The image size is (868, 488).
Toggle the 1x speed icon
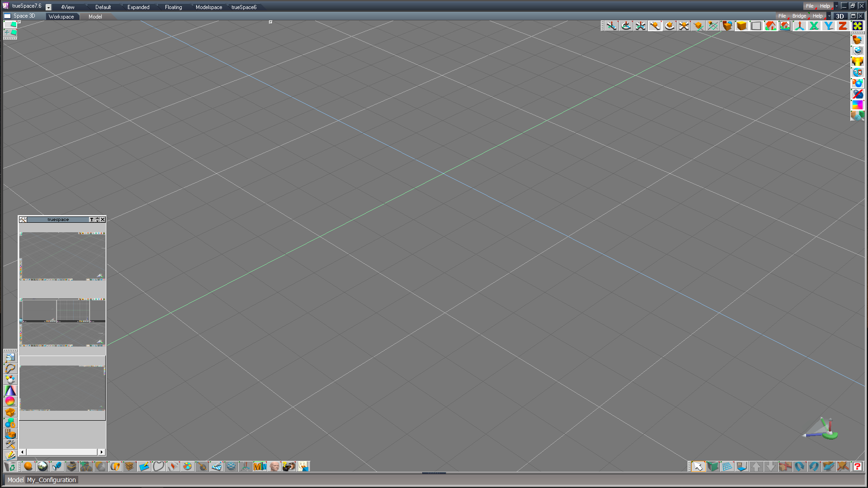click(x=857, y=72)
